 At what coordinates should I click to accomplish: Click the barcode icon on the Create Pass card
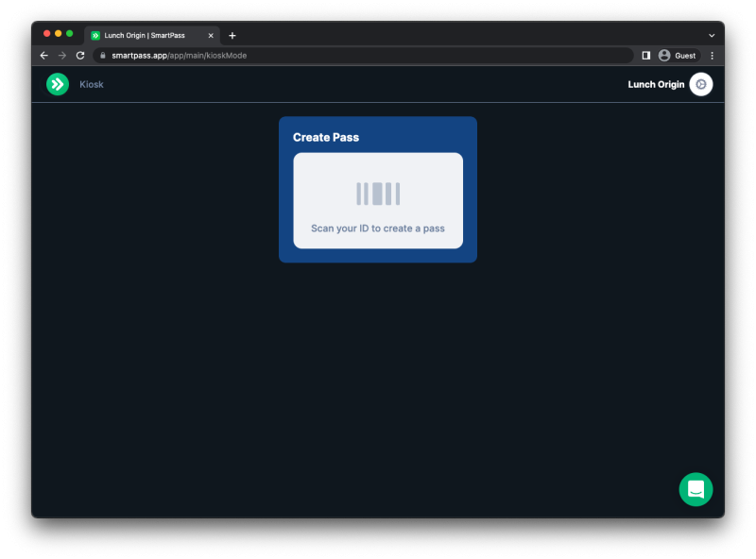(x=377, y=192)
